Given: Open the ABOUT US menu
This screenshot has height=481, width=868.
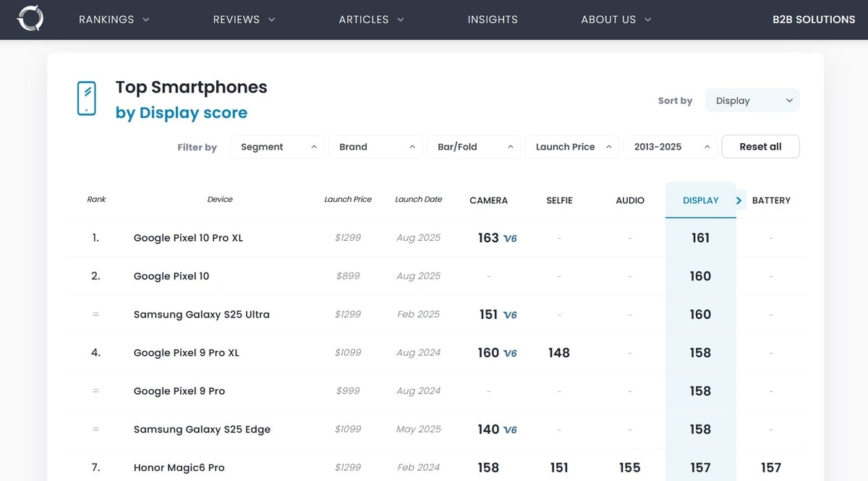Looking at the screenshot, I should point(616,20).
